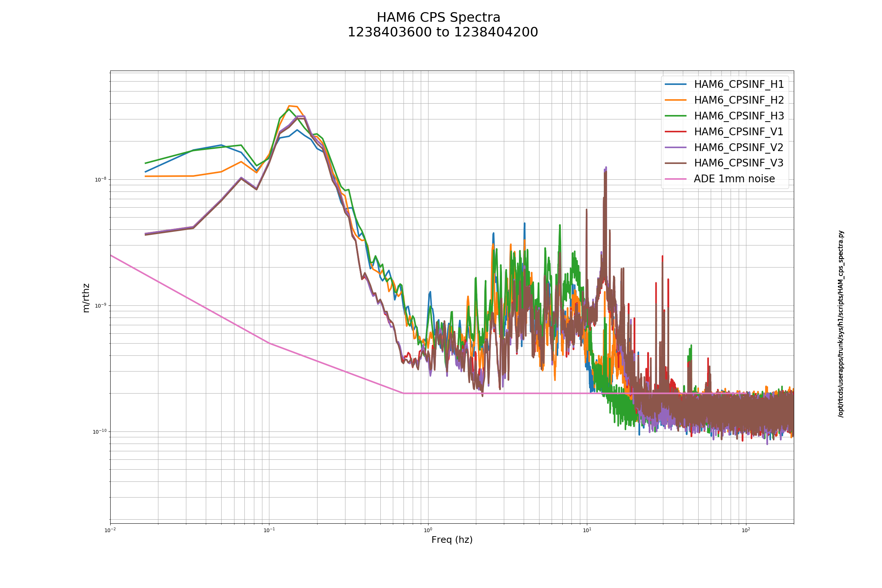882x588 pixels.
Task: Click the green H3 legend line swatch
Action: click(676, 116)
